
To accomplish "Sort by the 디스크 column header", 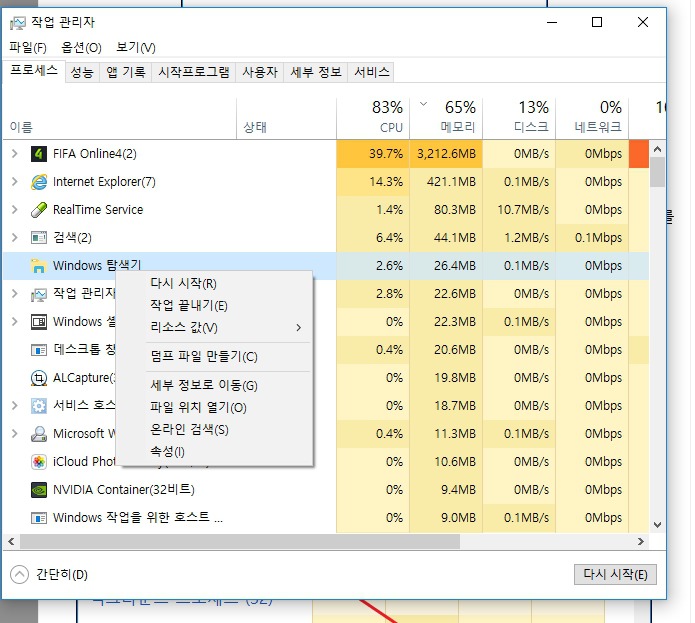I will coord(519,118).
